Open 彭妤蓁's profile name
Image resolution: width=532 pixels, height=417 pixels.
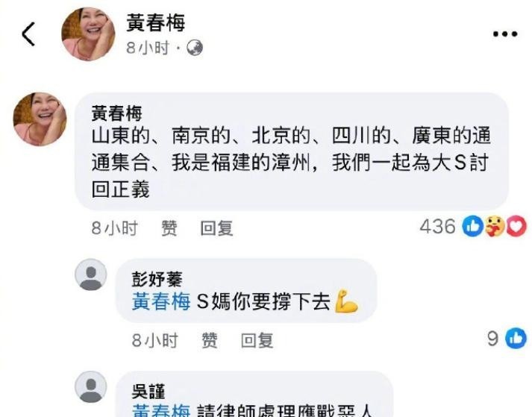(x=157, y=279)
